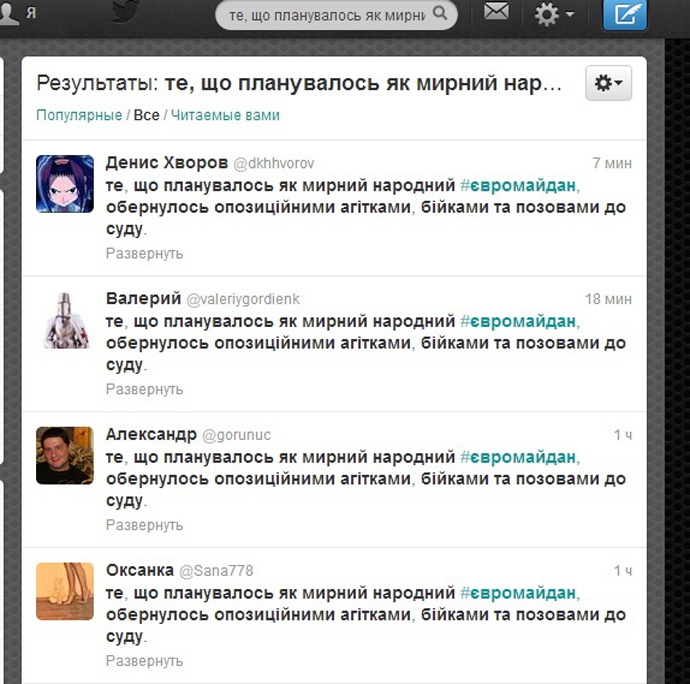Open the top bar settings gear menu

[554, 14]
